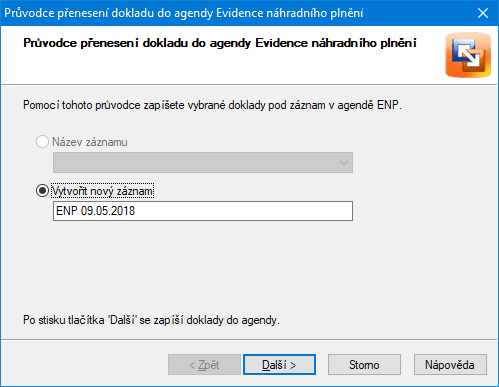Go back with the '< Zpět' button

pyautogui.click(x=204, y=365)
